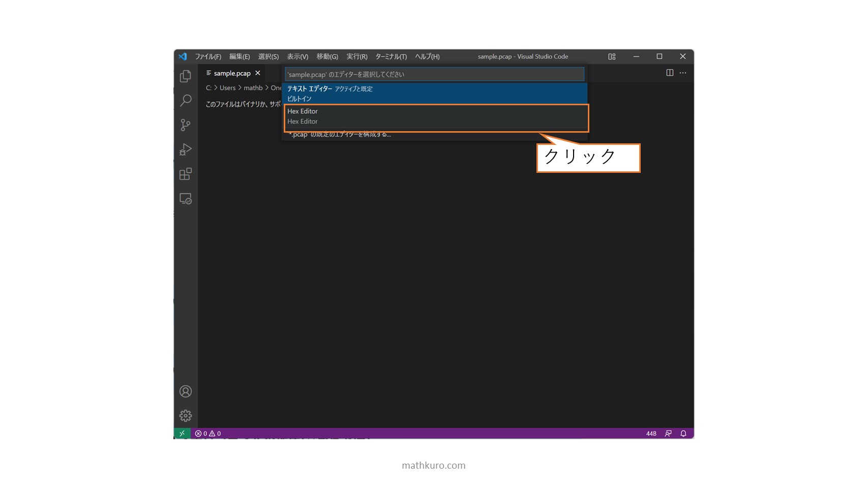
Task: Open the Remote Explorer icon
Action: [186, 199]
